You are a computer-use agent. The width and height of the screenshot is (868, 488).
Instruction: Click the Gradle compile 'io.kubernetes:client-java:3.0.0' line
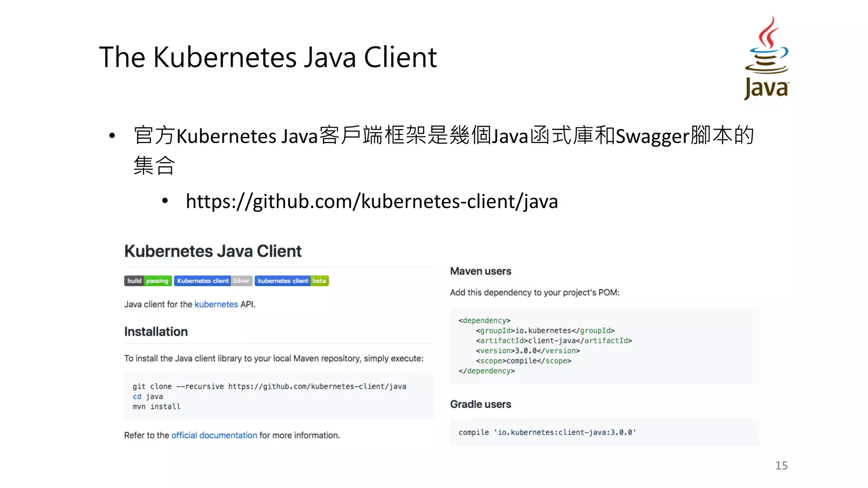[547, 432]
